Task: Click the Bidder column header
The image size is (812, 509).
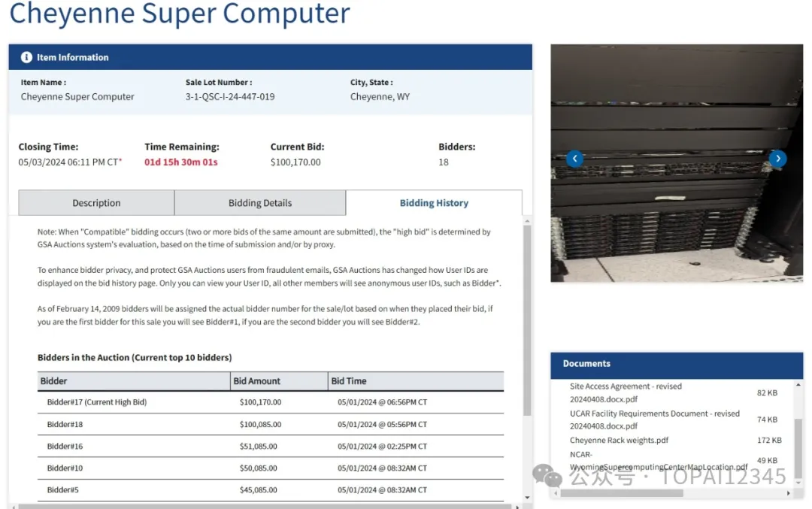Action: pos(134,381)
